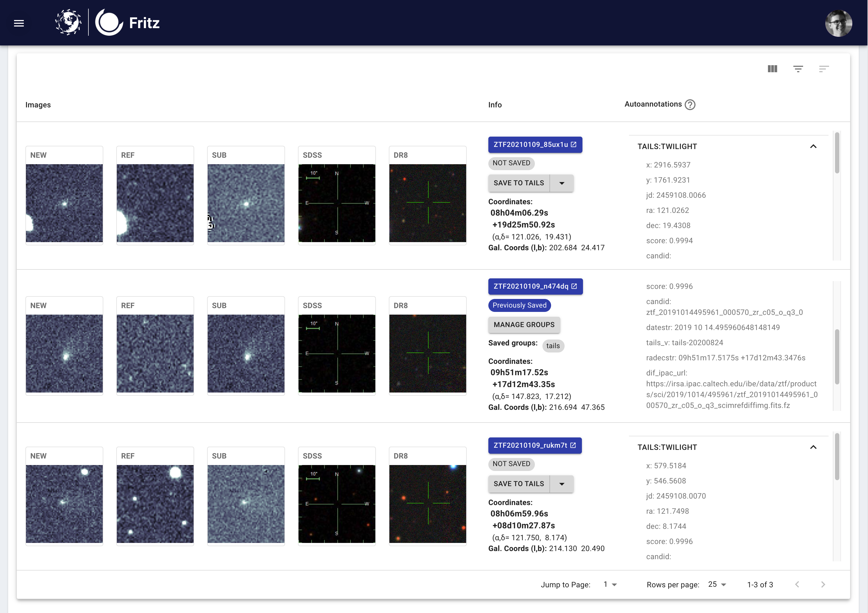The image size is (868, 613).
Task: Open Jump to Page dropdown
Action: tap(610, 584)
